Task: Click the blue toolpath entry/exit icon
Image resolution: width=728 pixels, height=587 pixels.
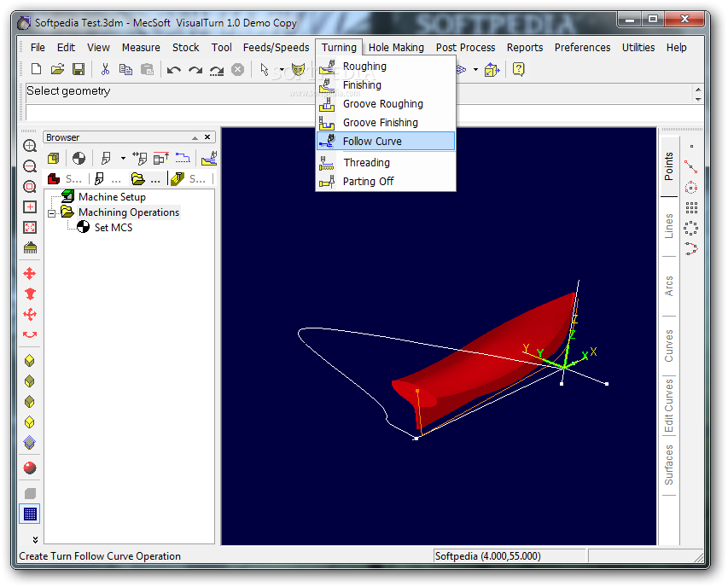Action: click(183, 158)
